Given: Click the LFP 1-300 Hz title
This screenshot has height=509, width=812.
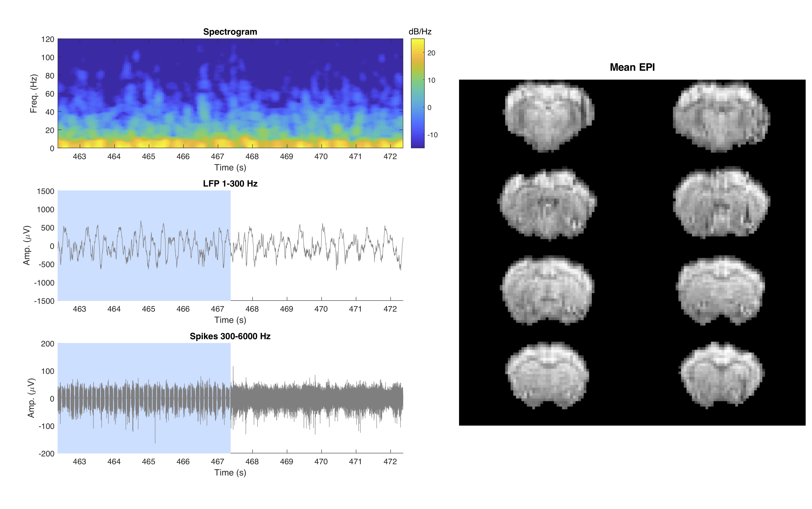Looking at the screenshot, I should pyautogui.click(x=230, y=184).
